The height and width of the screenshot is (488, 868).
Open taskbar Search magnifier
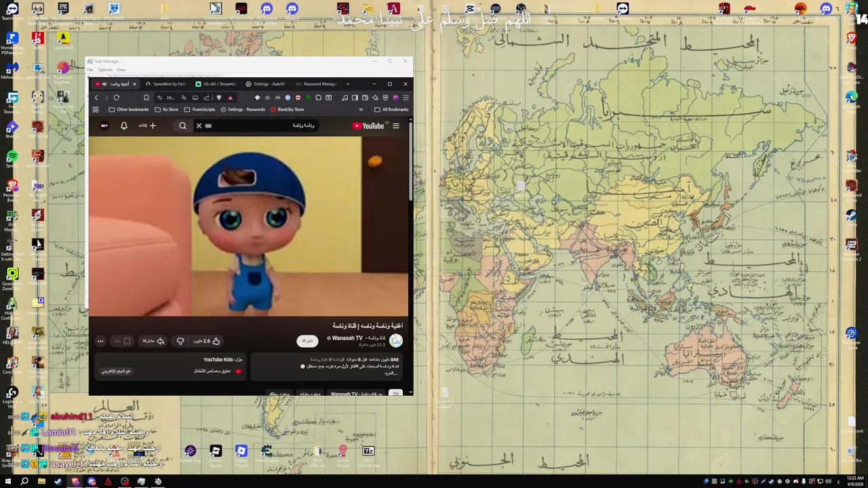(24, 481)
